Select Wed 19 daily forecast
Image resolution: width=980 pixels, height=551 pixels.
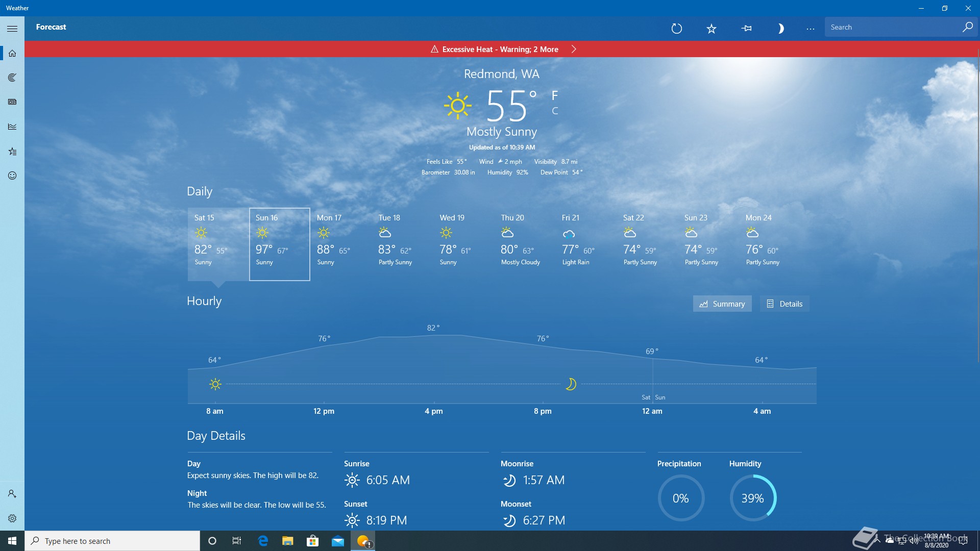463,244
